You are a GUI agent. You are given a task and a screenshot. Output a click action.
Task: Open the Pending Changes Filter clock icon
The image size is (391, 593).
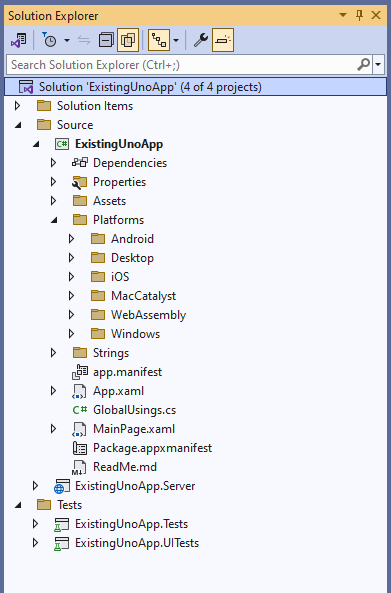coord(49,40)
